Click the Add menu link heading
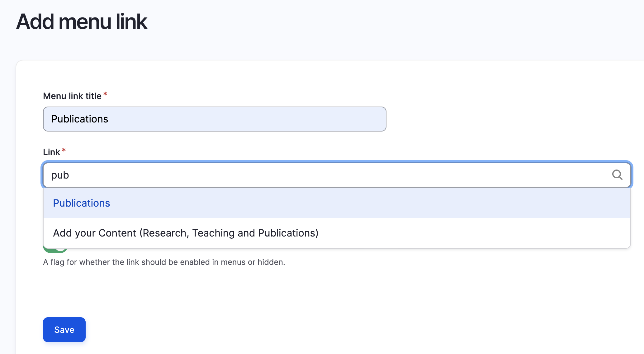The height and width of the screenshot is (354, 644). pos(82,22)
